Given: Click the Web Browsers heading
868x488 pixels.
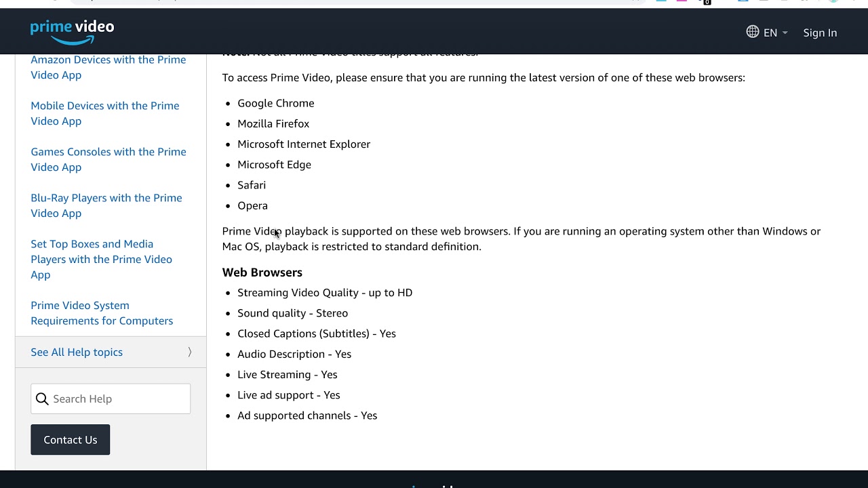Looking at the screenshot, I should tap(262, 272).
